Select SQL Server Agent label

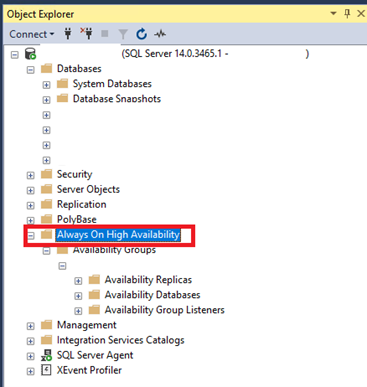(x=95, y=355)
